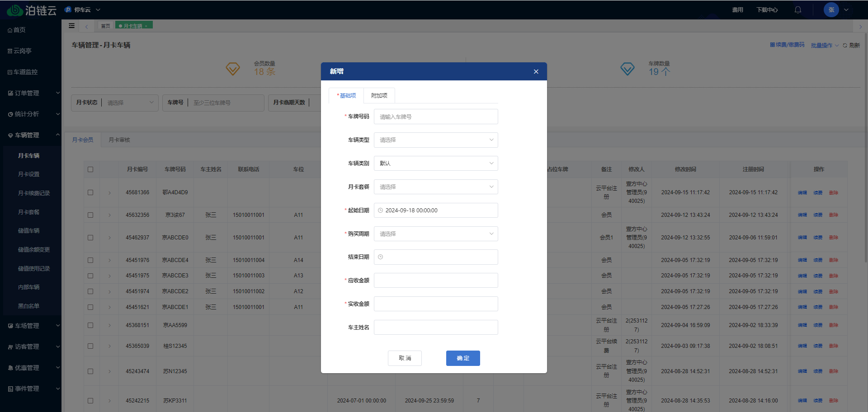
Task: Check the box for row 45368151
Action: point(90,325)
